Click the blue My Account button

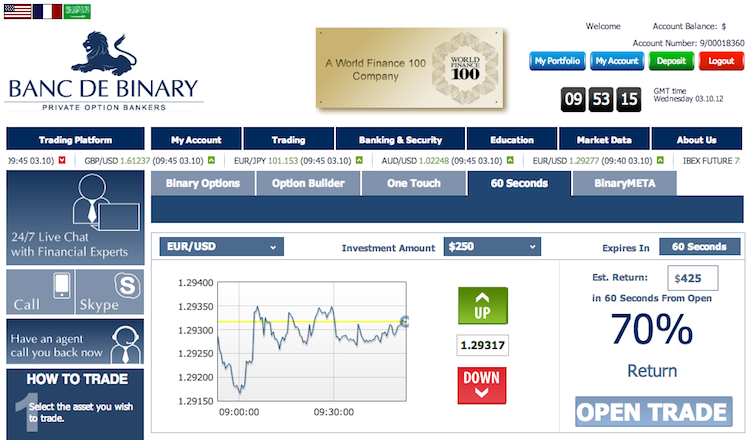(x=617, y=61)
